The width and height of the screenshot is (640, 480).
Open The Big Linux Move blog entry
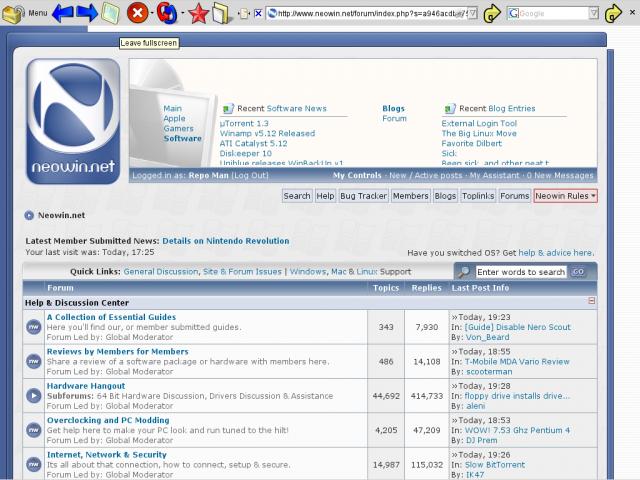tap(479, 133)
